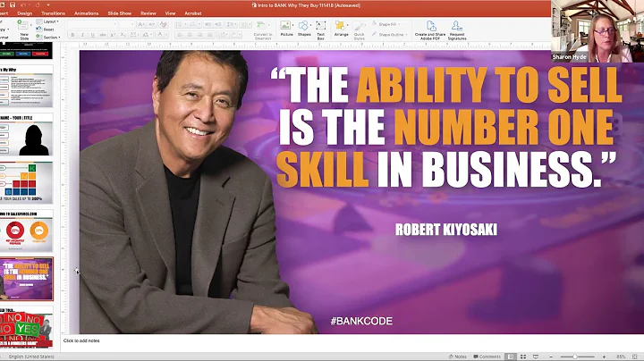Open the Arrange menu
644x361 pixels.
[x=341, y=29]
